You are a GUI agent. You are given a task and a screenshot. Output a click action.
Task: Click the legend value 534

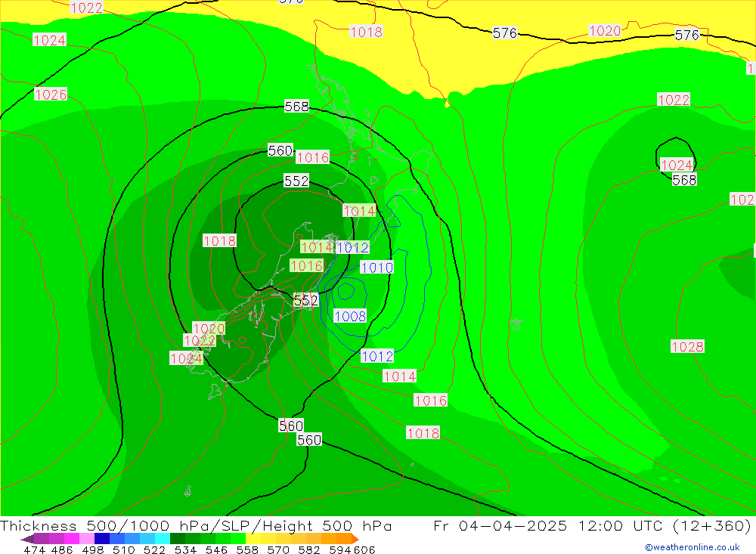click(x=185, y=550)
